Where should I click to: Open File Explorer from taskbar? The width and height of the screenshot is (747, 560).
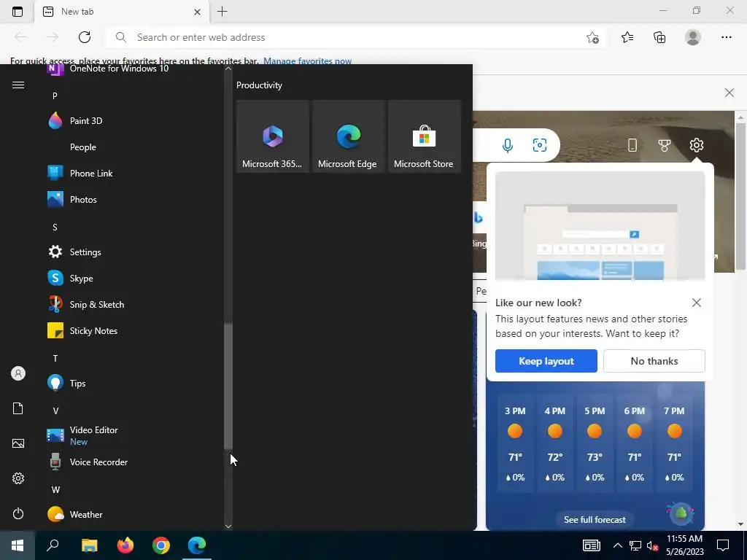tap(89, 545)
